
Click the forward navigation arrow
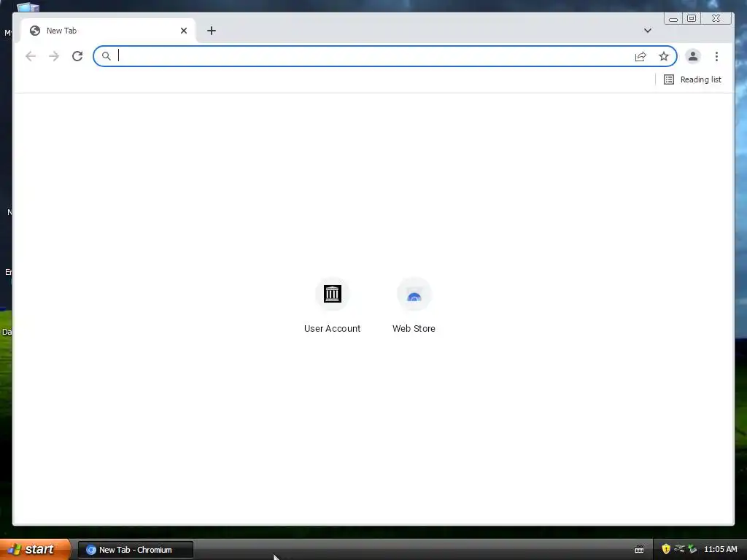coord(54,56)
